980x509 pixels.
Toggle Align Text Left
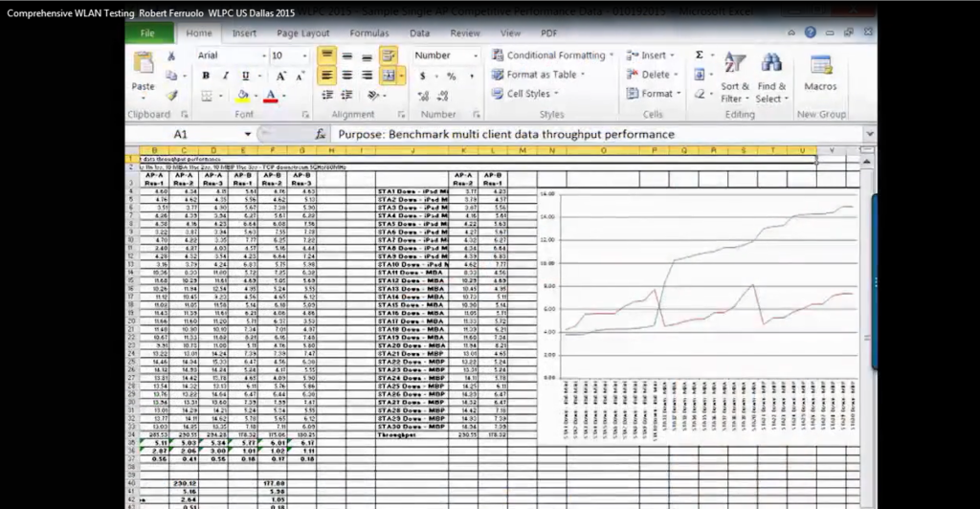pyautogui.click(x=327, y=76)
